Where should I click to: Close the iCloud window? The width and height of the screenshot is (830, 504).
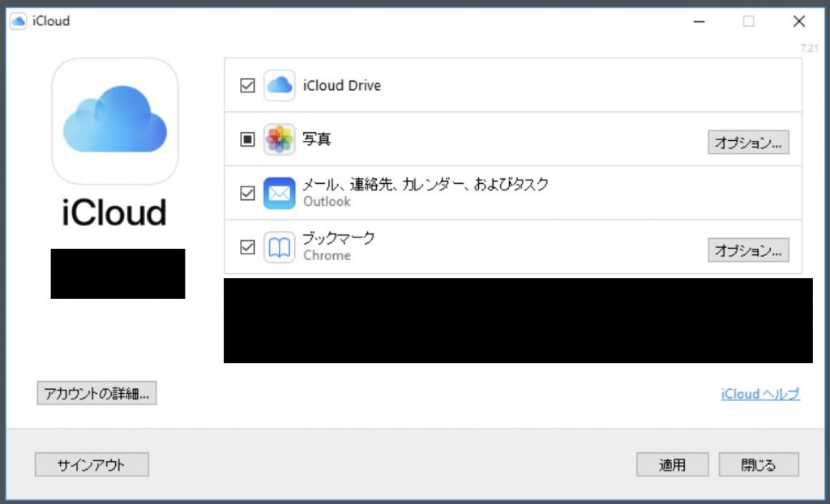[x=798, y=21]
